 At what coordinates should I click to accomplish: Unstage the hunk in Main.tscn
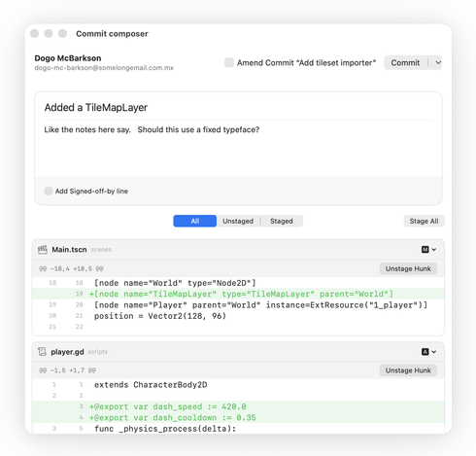point(408,268)
